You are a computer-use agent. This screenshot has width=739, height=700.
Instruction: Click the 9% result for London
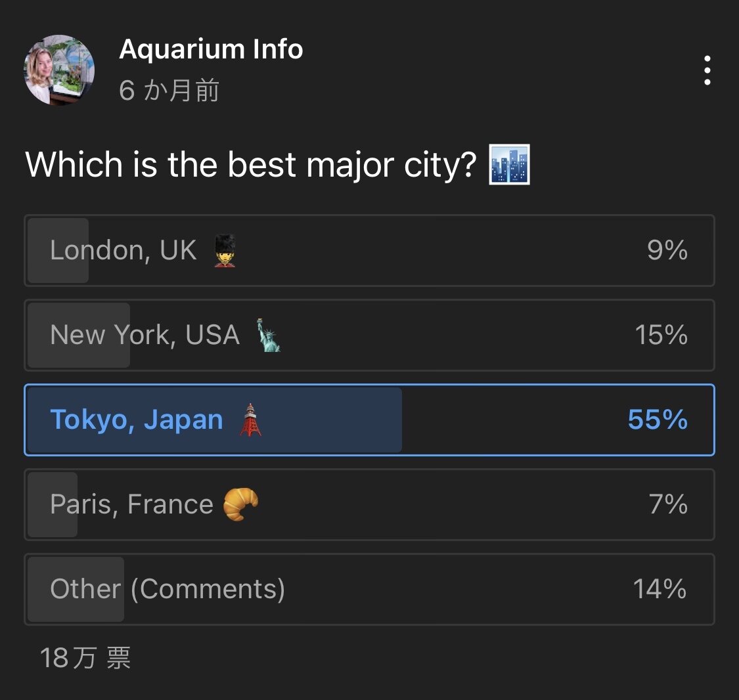tap(667, 250)
